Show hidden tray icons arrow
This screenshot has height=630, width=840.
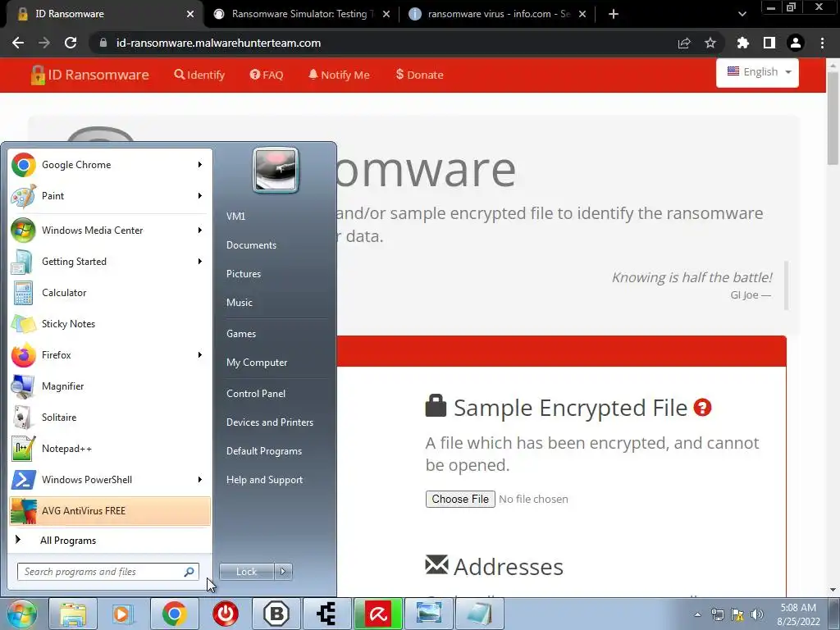pyautogui.click(x=697, y=614)
